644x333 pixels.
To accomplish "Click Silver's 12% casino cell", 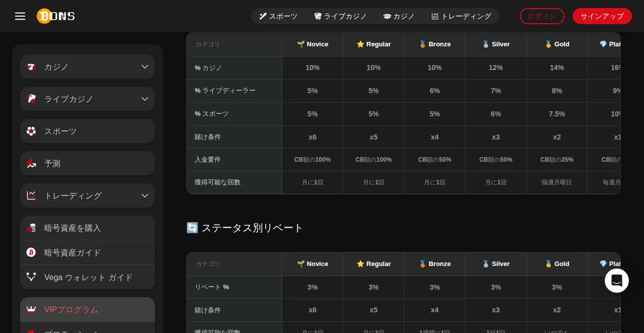I will coord(496,68).
